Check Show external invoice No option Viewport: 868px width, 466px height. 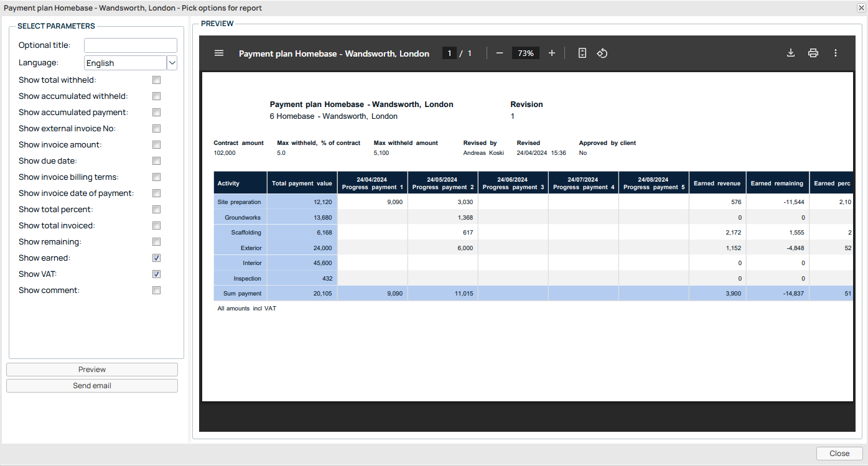click(x=157, y=129)
